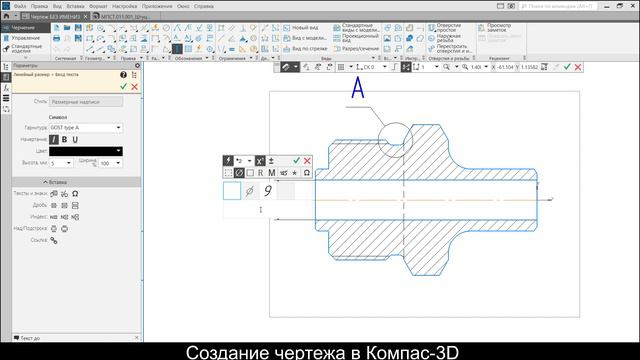The width and height of the screenshot is (640, 360).
Task: Insert first index type icon
Action: pos(53,217)
